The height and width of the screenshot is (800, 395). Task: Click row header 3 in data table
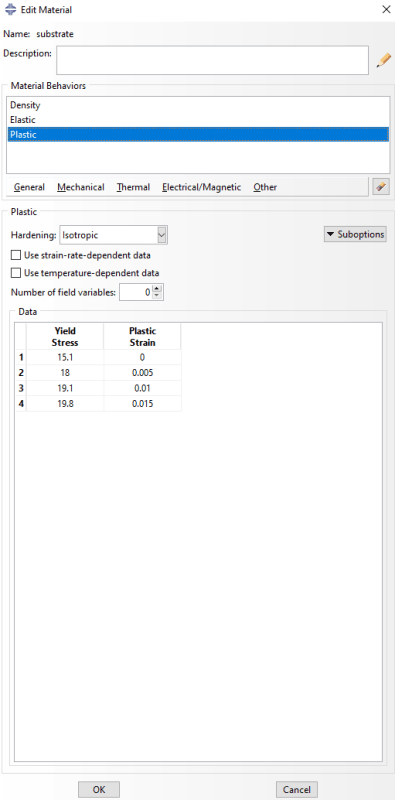pos(21,388)
